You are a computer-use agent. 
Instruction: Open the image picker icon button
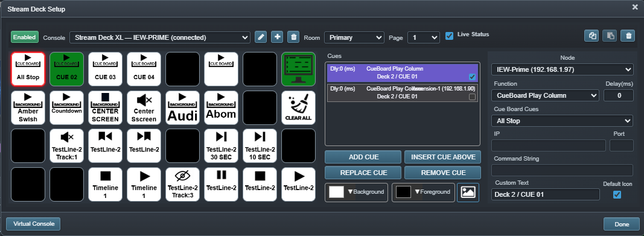click(468, 193)
